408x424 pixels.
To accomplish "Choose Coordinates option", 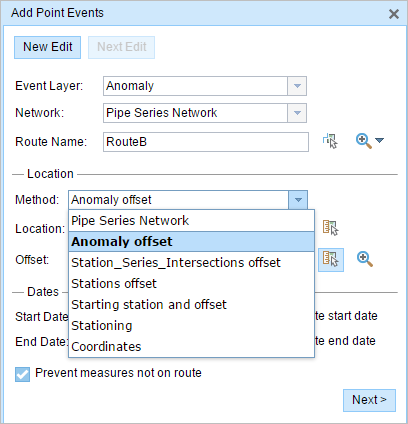I will point(191,347).
